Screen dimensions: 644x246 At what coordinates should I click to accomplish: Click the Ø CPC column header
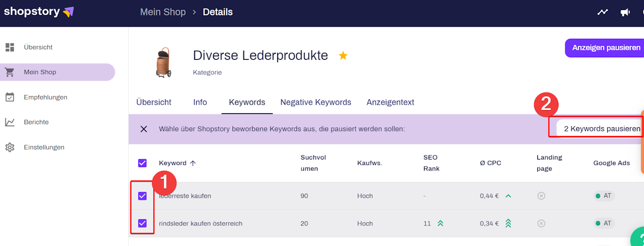click(x=490, y=163)
